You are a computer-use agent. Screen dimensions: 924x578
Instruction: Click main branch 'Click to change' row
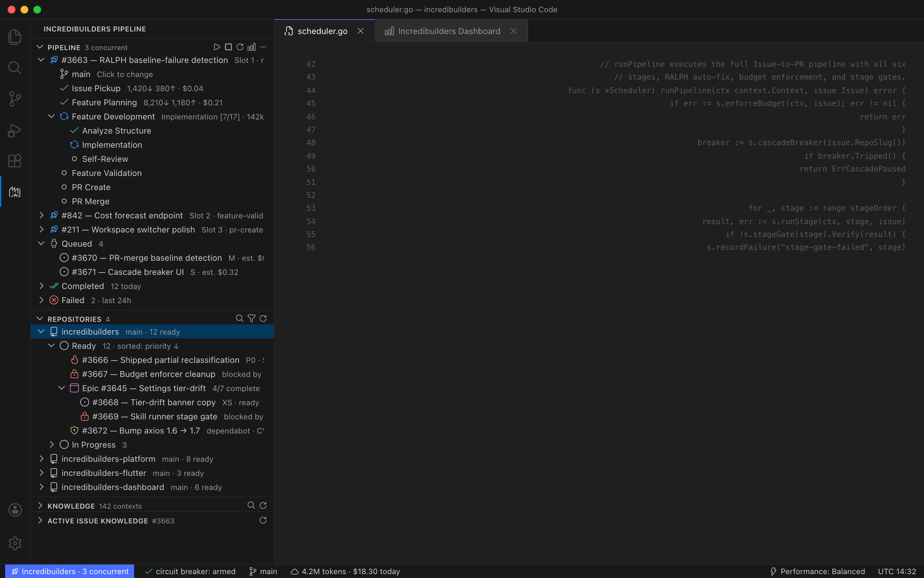pos(152,74)
